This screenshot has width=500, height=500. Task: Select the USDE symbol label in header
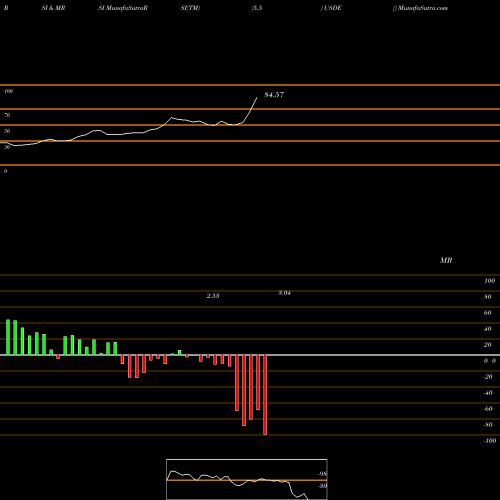pos(331,8)
